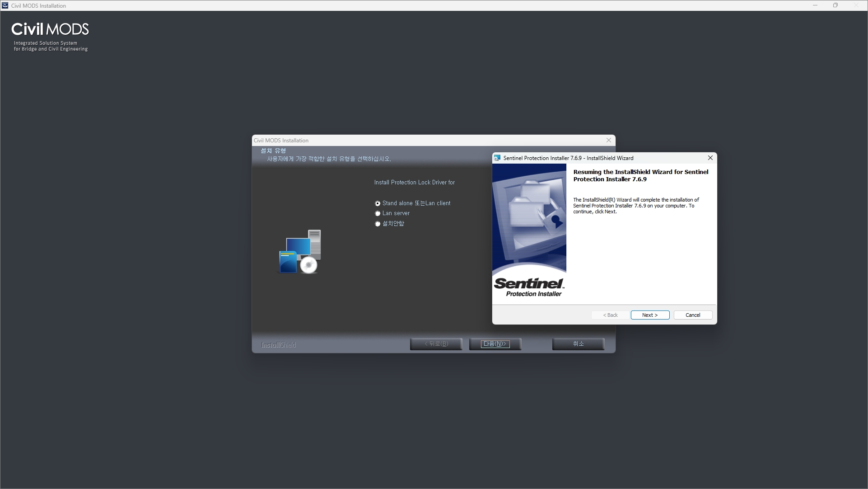Screen dimensions: 868x489
Task: Click the computer and disc setup graphic
Action: tap(299, 252)
